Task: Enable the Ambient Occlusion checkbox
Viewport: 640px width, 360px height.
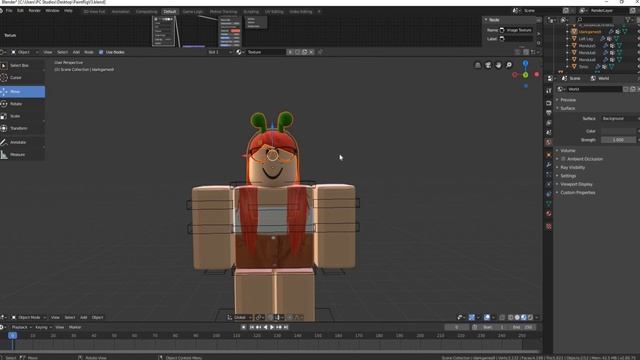Action: [x=563, y=159]
